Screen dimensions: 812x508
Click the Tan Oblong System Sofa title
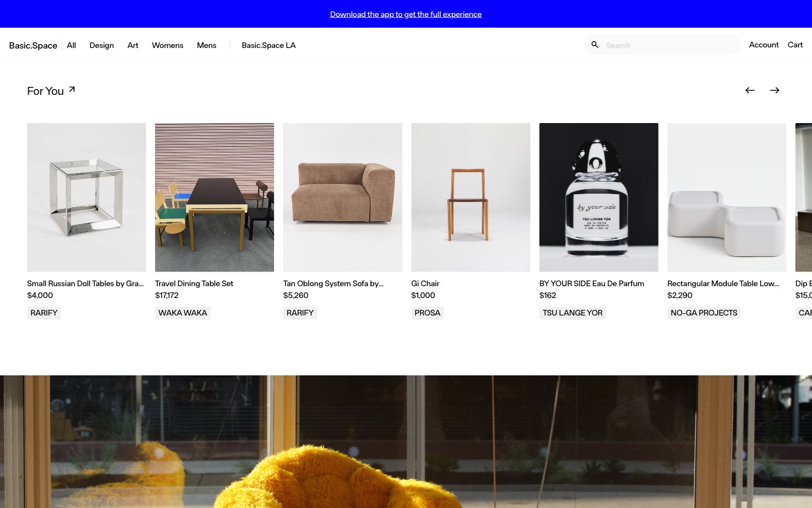(x=333, y=283)
